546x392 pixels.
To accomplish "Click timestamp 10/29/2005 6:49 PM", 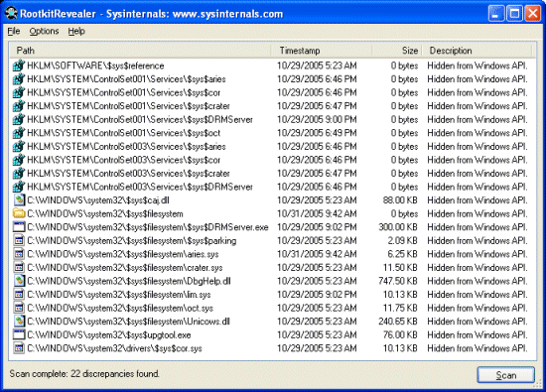I will [x=317, y=133].
